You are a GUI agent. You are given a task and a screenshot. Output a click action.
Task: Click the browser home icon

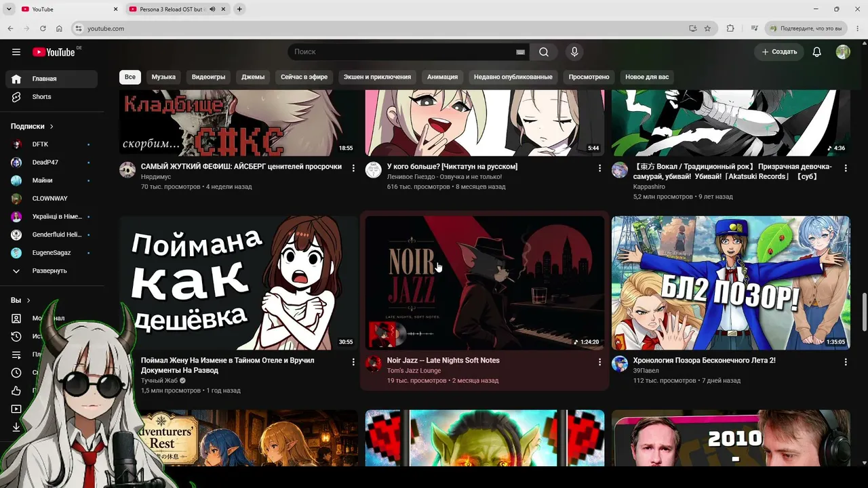pos(59,28)
